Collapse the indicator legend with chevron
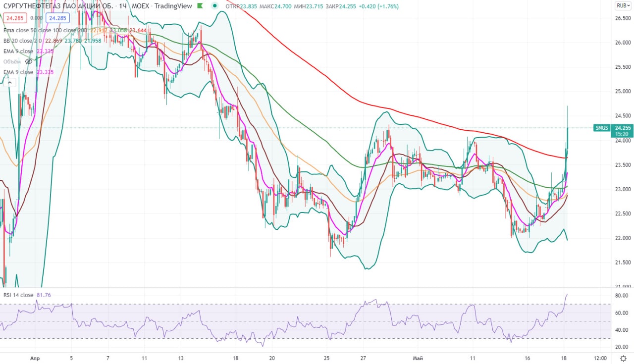This screenshot has width=634, height=364. pos(9,83)
